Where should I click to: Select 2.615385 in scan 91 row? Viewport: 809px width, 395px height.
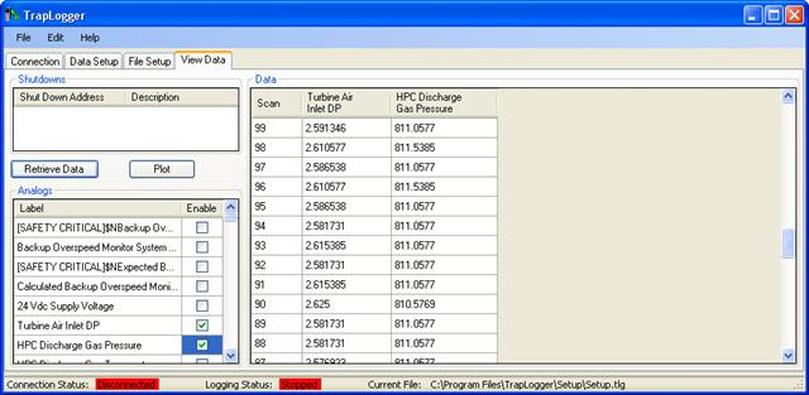tap(347, 285)
